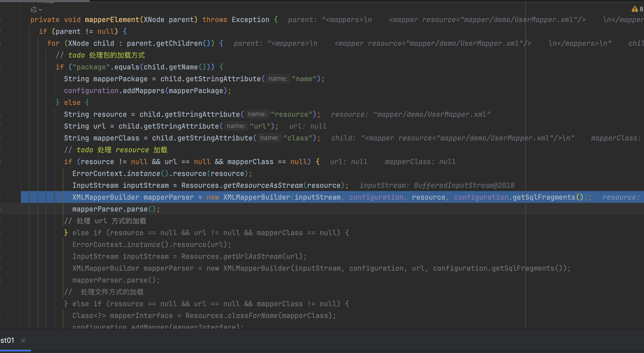This screenshot has height=353, width=644.
Task: Click the comment 'todo 处理 resource 加载'
Action: coord(122,150)
